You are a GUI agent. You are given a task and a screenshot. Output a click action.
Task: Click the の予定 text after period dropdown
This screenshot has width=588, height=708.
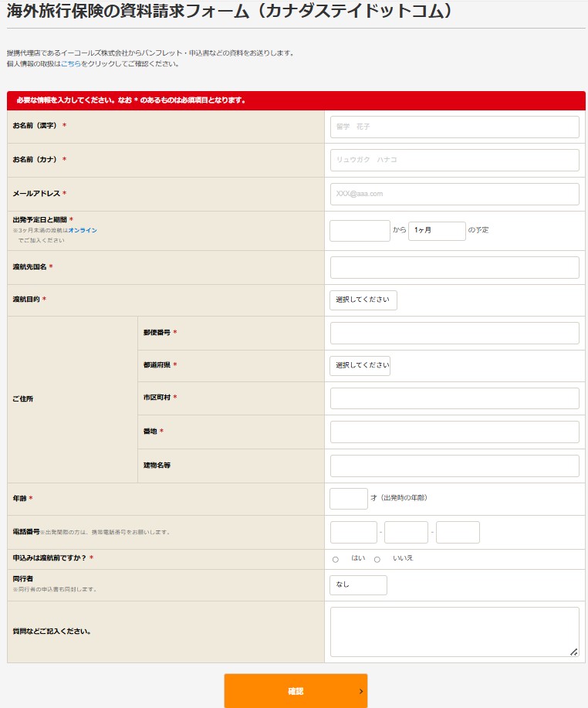(x=478, y=230)
